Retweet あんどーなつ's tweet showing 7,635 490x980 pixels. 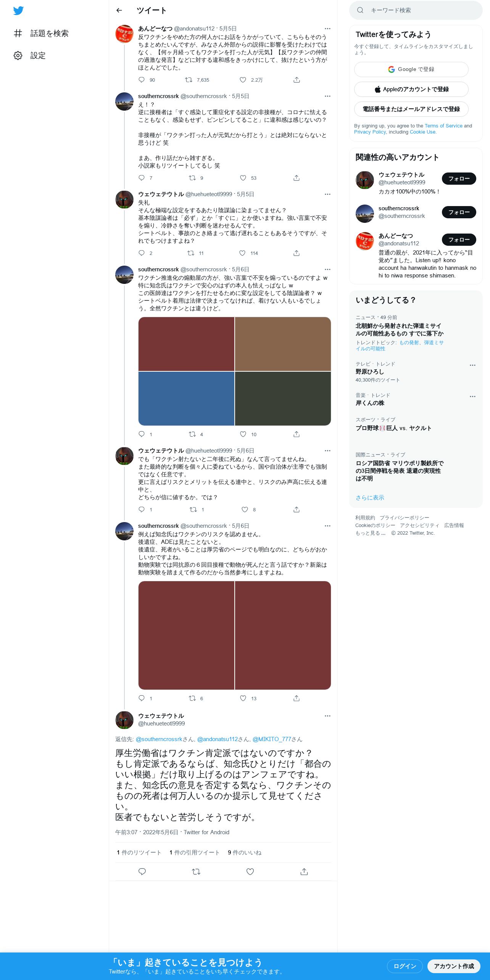pyautogui.click(x=189, y=80)
